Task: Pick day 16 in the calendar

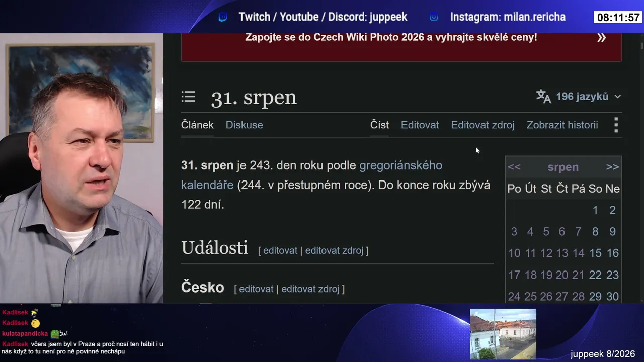Action: click(612, 253)
